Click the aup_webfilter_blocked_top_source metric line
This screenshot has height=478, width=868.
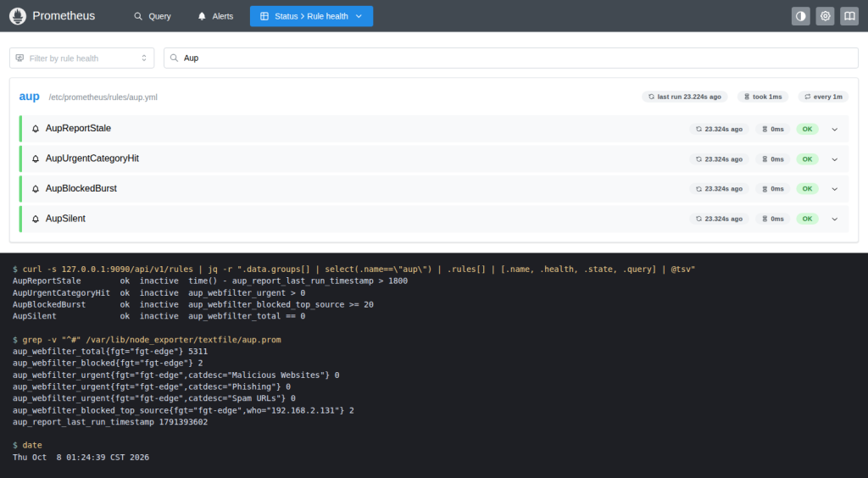click(x=183, y=410)
